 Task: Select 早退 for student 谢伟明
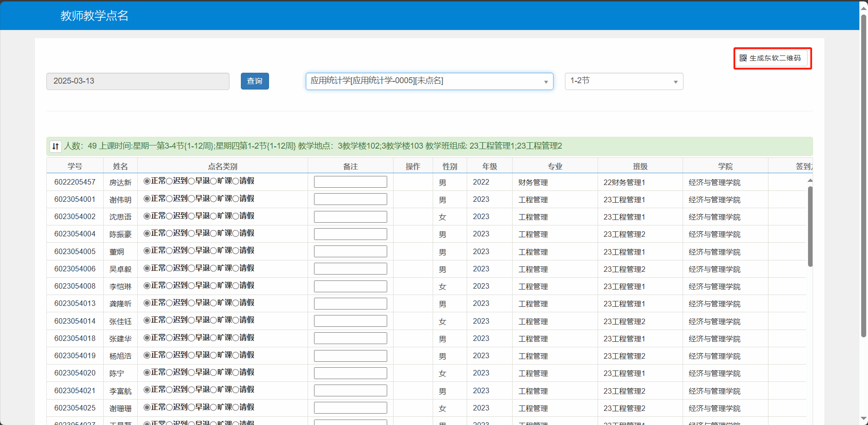(x=191, y=199)
